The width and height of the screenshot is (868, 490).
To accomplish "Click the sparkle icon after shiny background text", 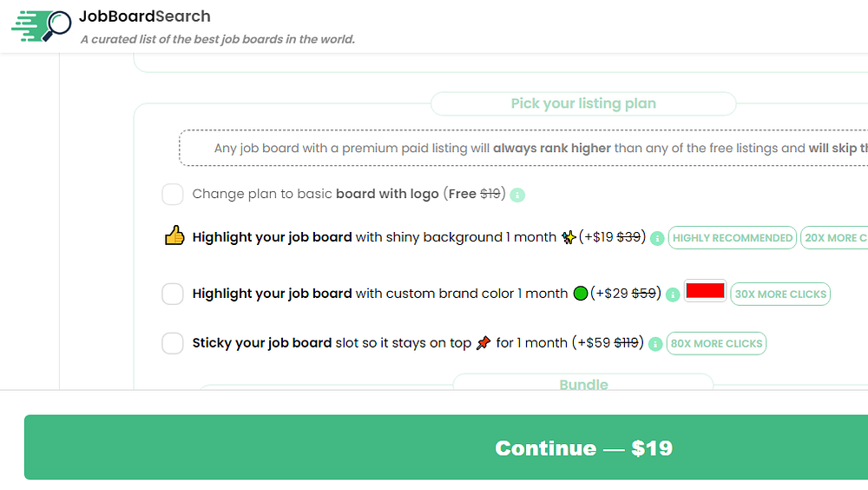I will point(569,237).
